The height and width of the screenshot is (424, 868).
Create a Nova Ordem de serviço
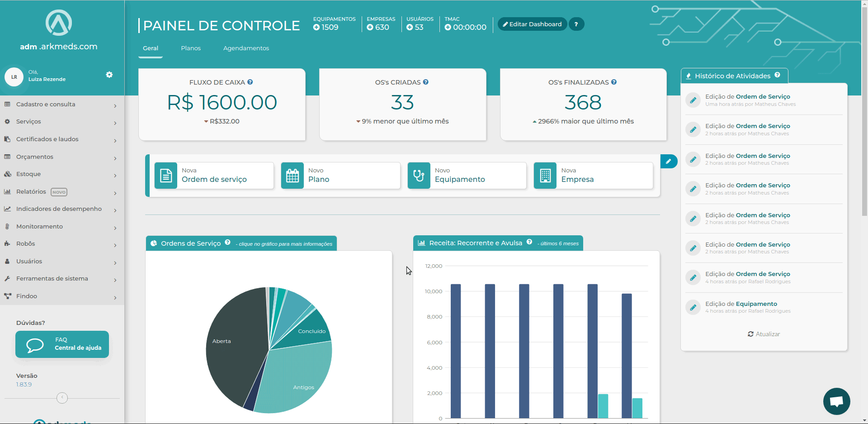[x=214, y=176]
